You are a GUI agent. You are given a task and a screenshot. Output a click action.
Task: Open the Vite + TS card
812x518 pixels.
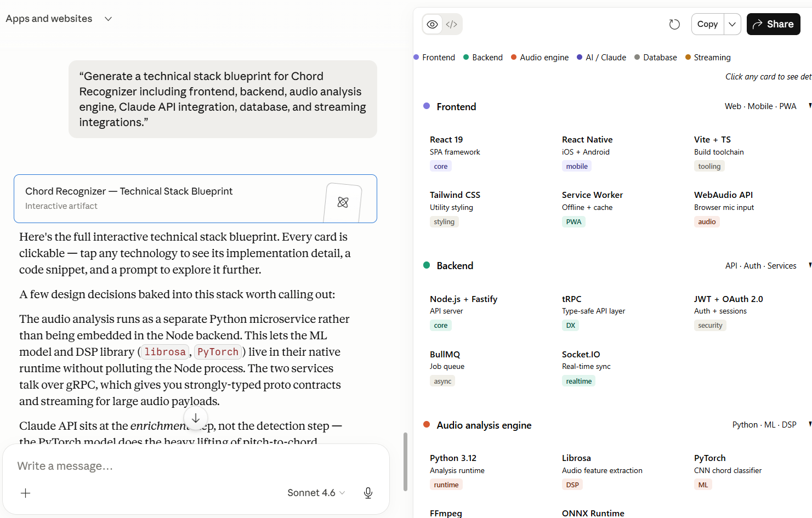click(x=750, y=153)
